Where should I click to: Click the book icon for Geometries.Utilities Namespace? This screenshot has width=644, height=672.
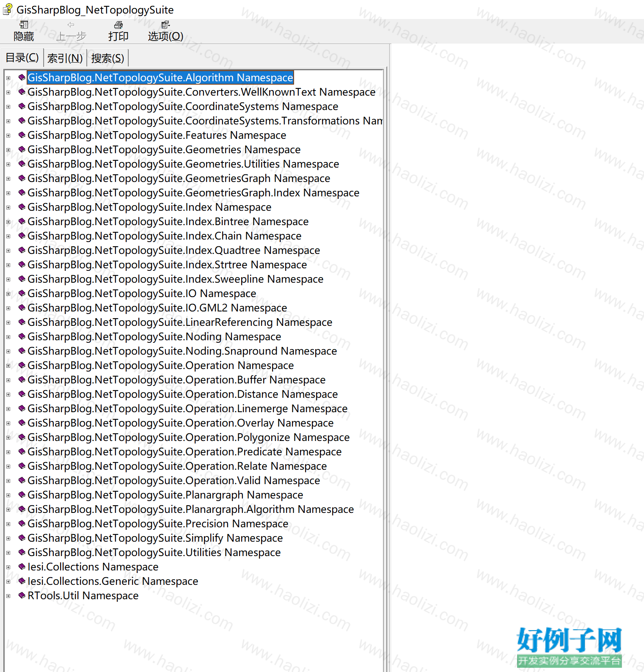click(22, 164)
